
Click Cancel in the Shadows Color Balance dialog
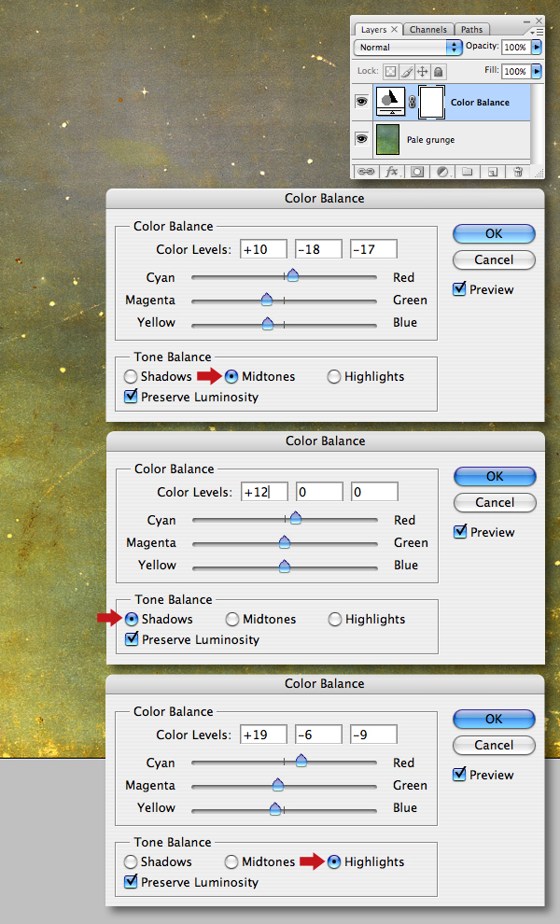(495, 503)
